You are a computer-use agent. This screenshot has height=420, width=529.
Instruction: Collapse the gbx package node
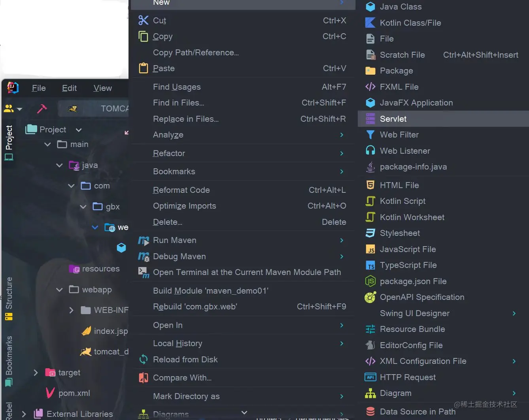[83, 207]
